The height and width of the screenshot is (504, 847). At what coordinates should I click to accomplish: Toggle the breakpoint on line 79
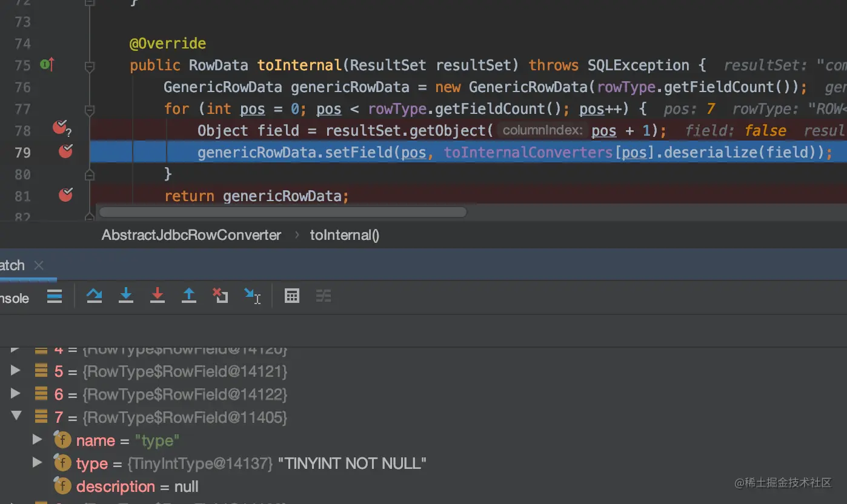click(x=65, y=151)
